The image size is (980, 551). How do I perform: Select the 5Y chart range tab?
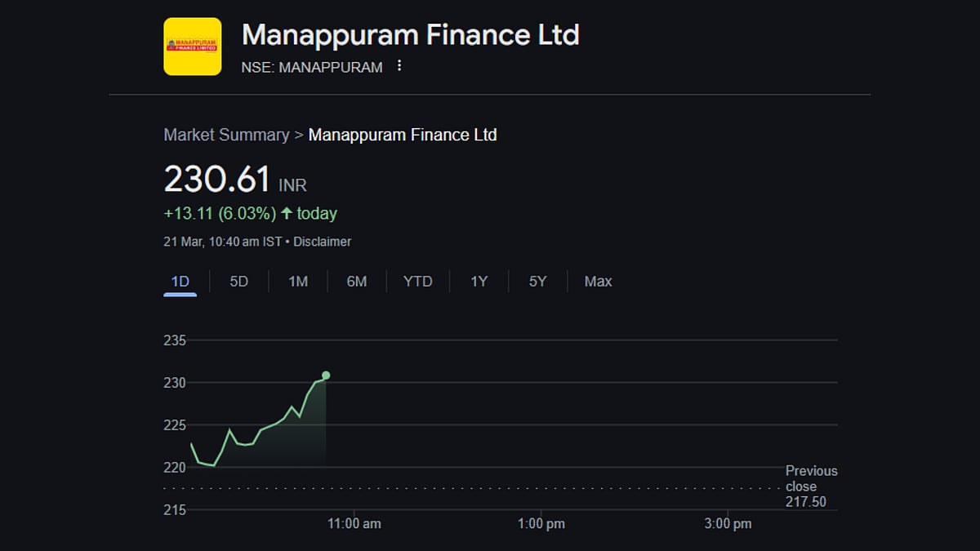537,282
